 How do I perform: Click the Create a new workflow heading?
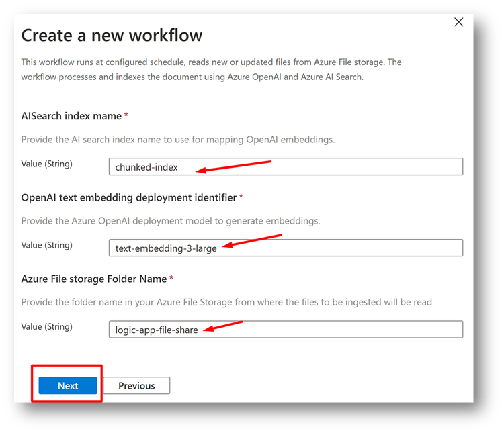point(112,35)
